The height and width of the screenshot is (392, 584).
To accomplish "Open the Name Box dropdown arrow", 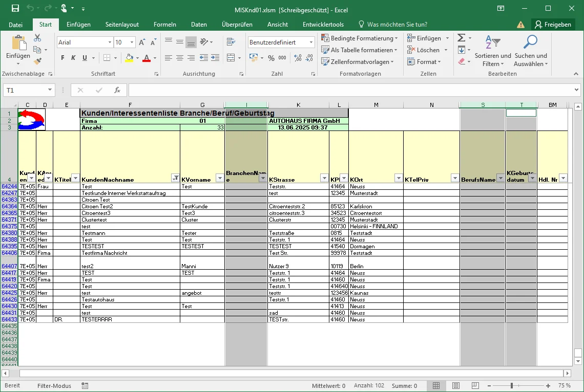I will (50, 90).
